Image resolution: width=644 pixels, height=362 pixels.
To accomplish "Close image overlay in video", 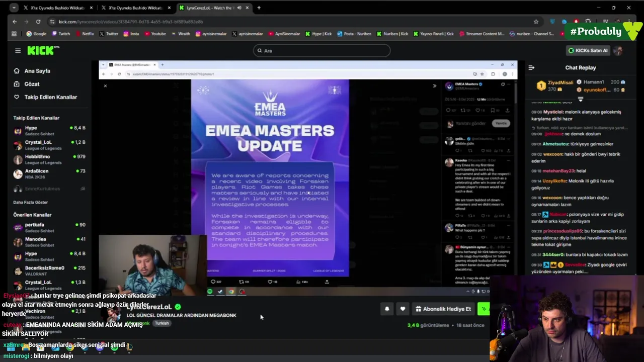I will (x=105, y=86).
